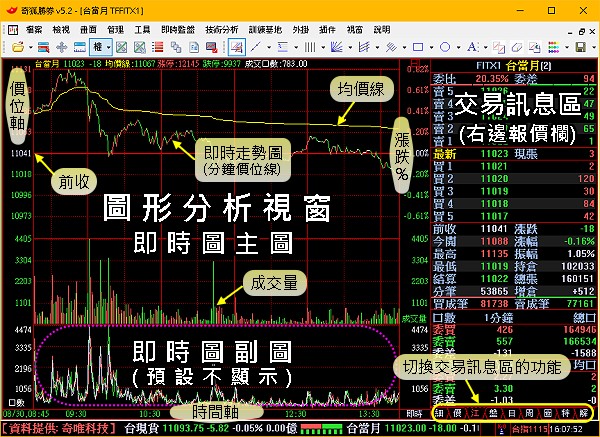Click the overlapping squares toolbar icon

pos(176,47)
